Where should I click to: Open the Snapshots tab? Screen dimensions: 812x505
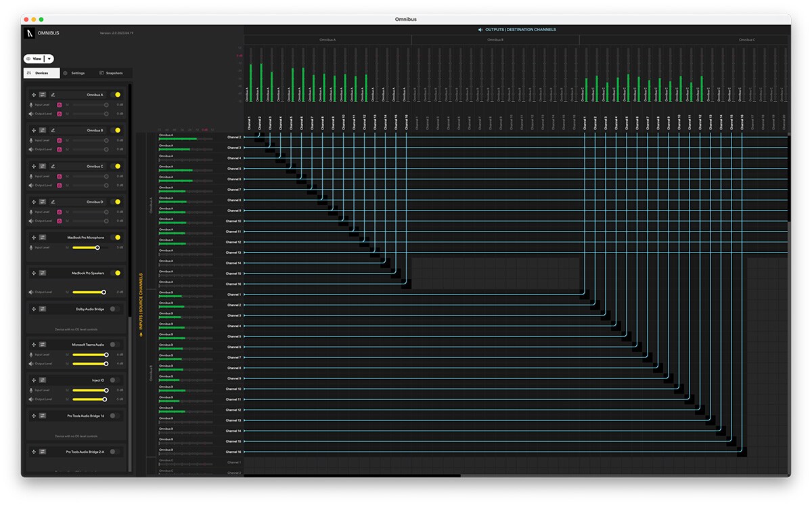tap(111, 73)
